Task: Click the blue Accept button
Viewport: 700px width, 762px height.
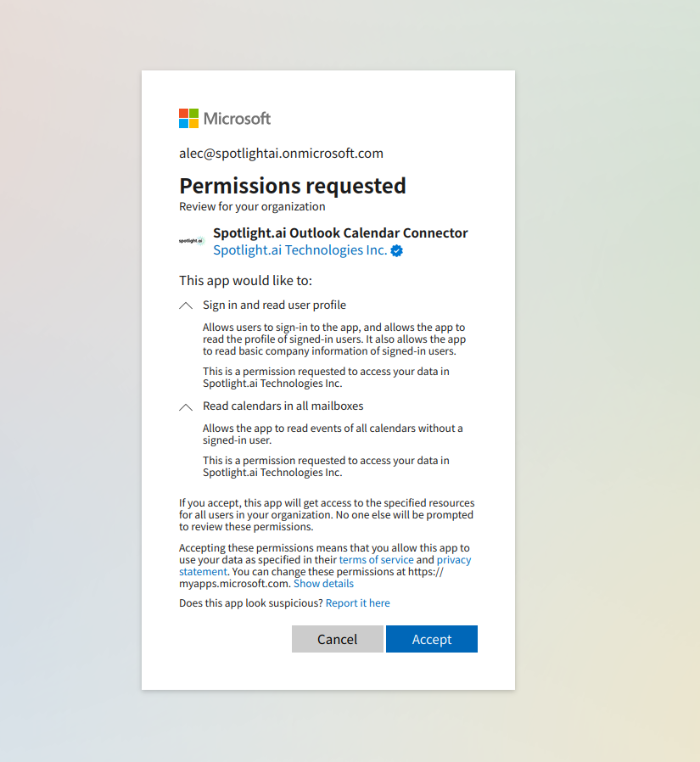Action: (432, 639)
